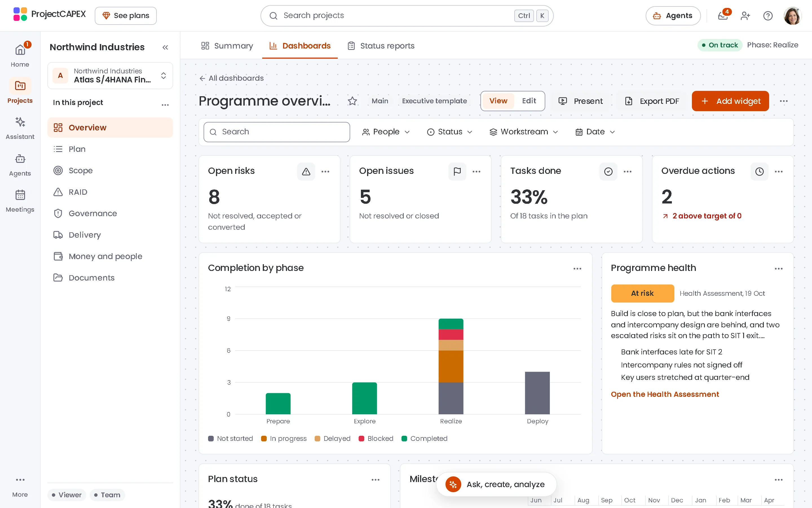The image size is (812, 508).
Task: Open the help question mark icon
Action: coord(768,16)
